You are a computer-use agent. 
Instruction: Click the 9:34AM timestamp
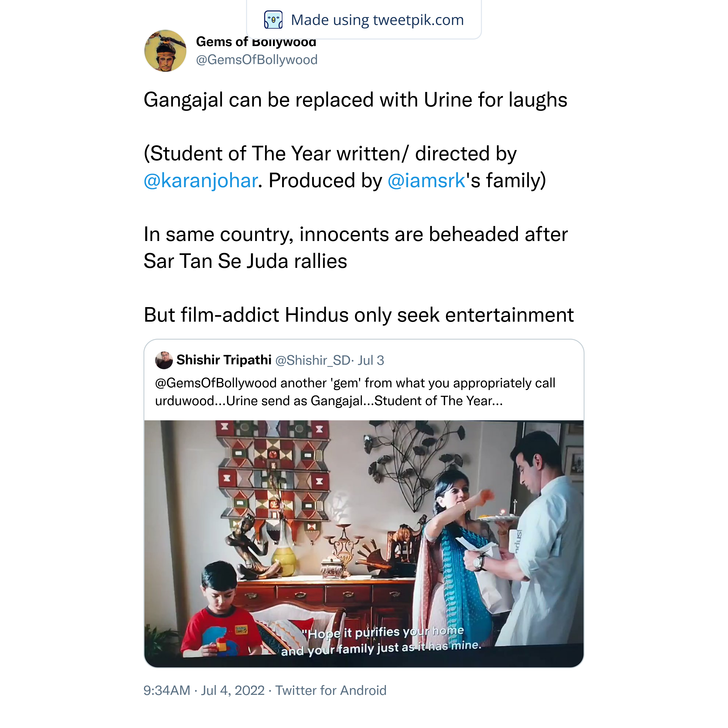(167, 690)
